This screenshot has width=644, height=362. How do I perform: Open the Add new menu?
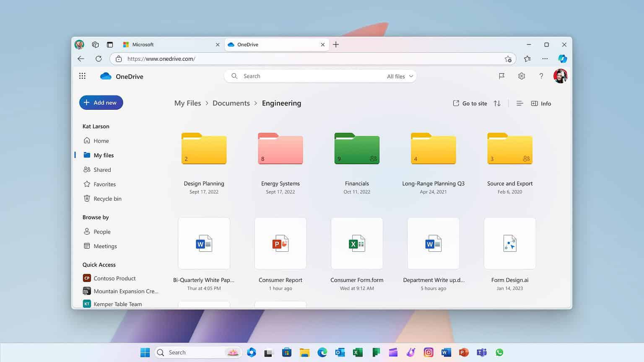click(101, 102)
